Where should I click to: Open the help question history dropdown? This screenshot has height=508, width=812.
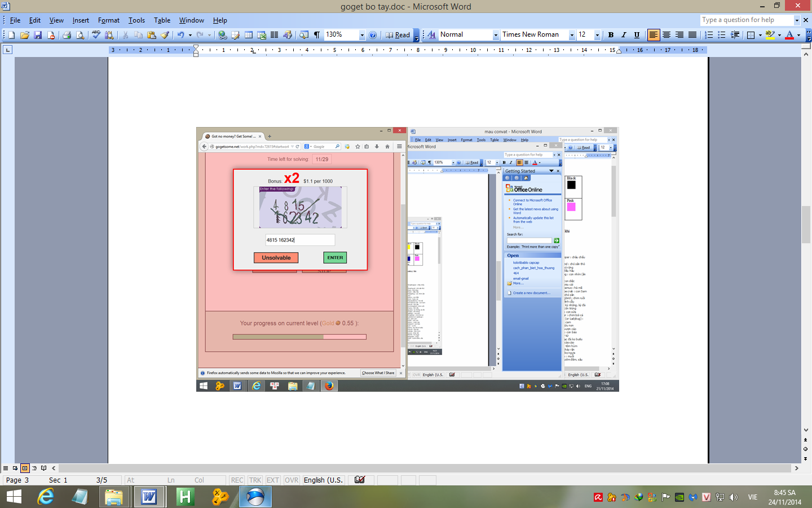point(797,20)
